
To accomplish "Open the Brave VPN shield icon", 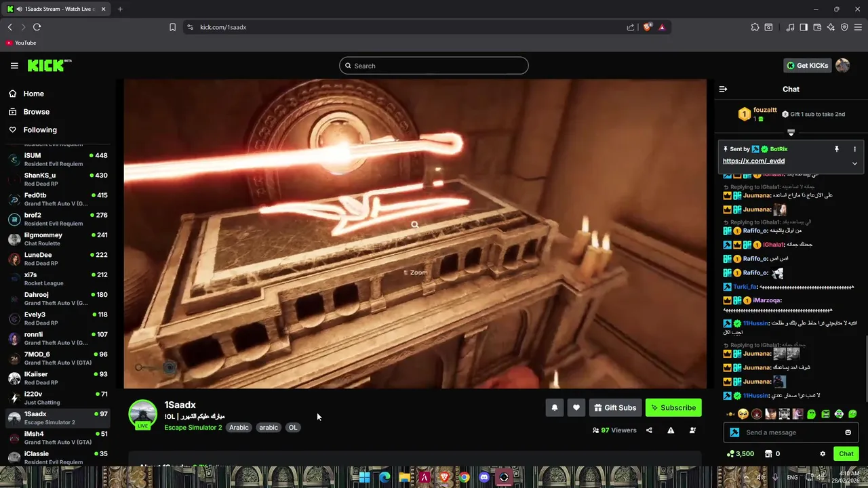I will point(844,27).
